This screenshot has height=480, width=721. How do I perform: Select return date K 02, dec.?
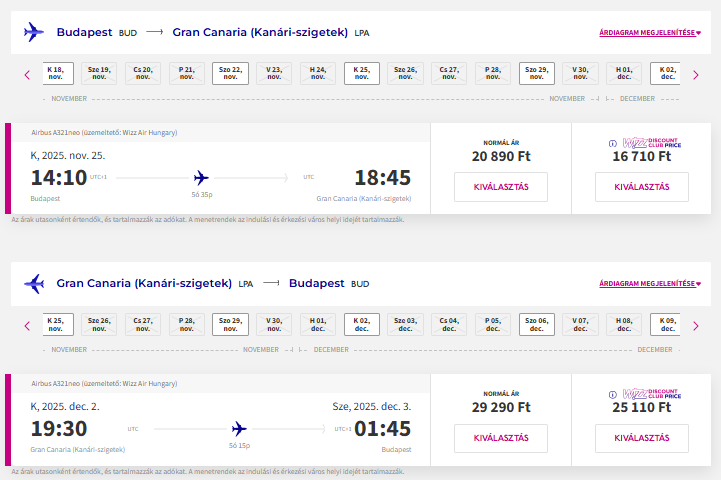362,323
